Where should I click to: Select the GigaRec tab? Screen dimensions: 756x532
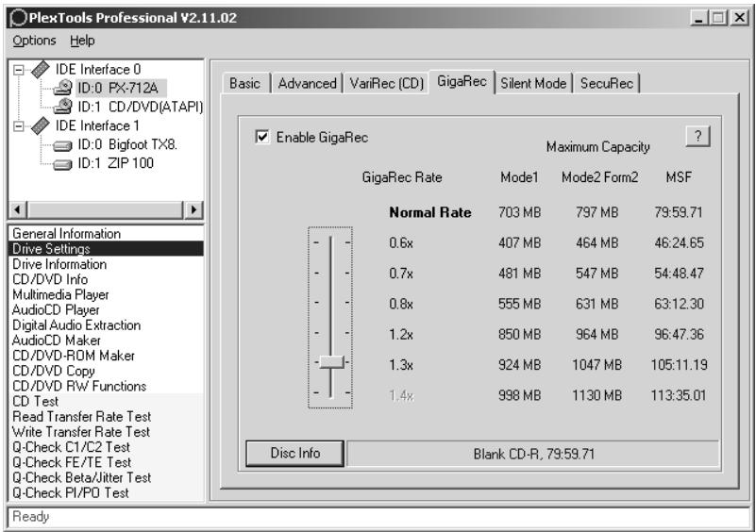(462, 81)
